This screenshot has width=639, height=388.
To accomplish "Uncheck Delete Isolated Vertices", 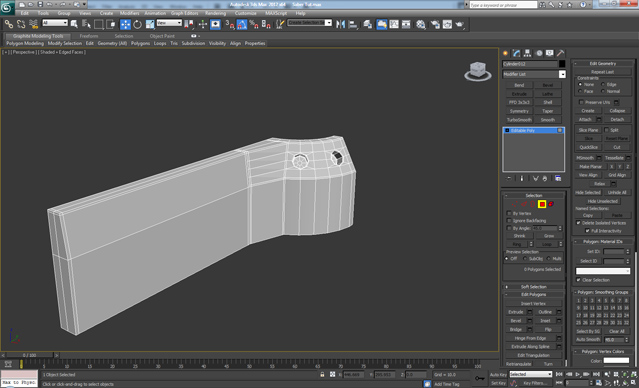I will point(578,223).
